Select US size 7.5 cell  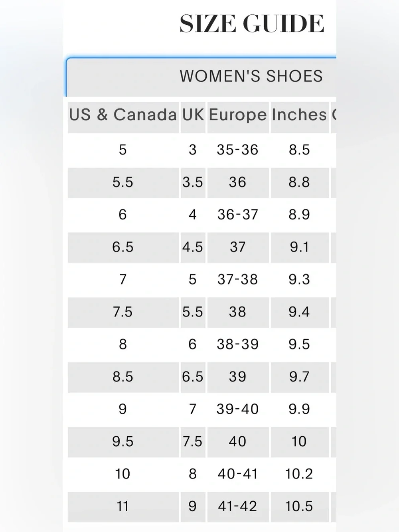coord(123,312)
